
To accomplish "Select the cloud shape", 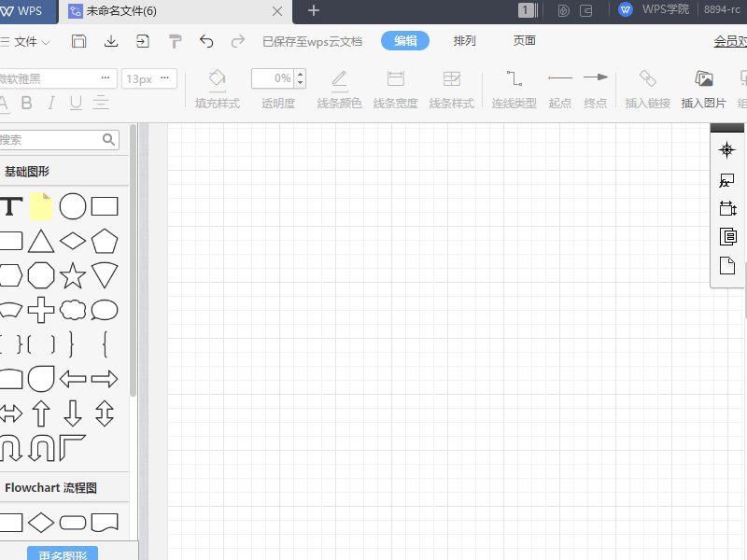I will pos(73,310).
